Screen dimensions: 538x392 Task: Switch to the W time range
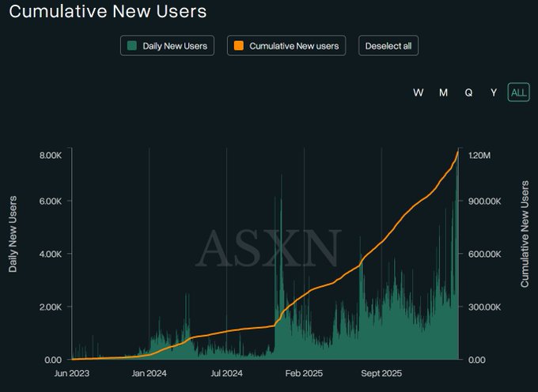(x=418, y=92)
